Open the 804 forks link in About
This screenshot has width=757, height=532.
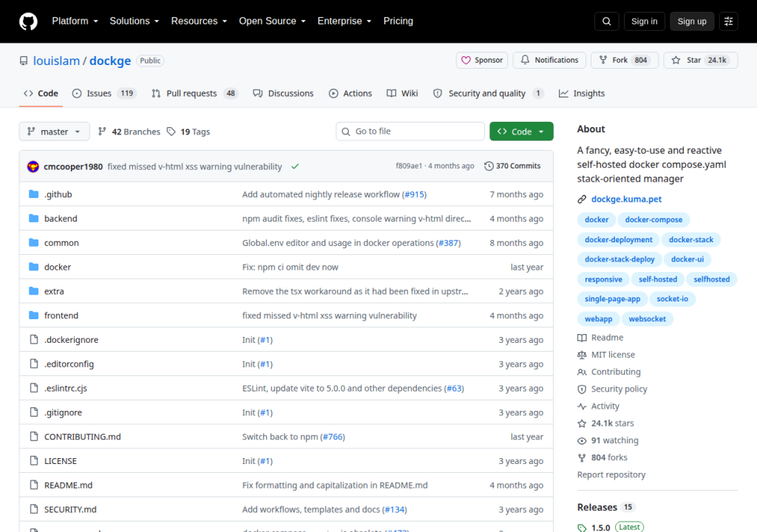point(609,457)
